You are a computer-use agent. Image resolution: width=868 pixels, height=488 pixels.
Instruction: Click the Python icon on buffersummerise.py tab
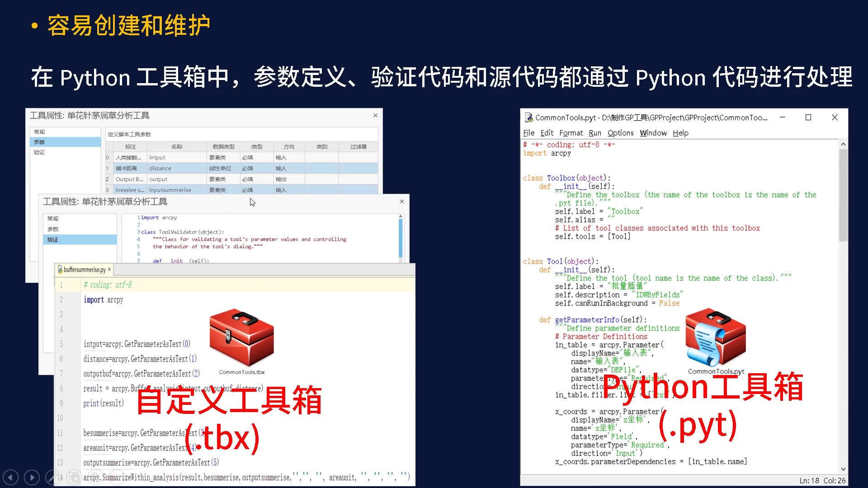pos(60,269)
